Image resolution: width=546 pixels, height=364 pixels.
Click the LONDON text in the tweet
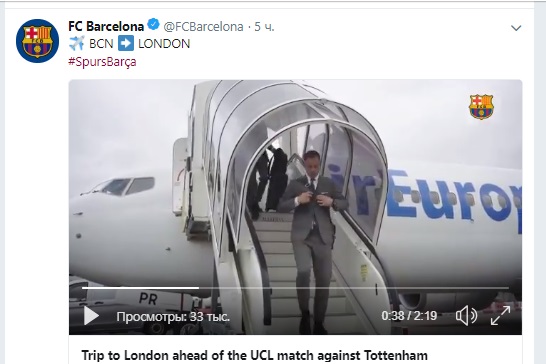(x=164, y=44)
